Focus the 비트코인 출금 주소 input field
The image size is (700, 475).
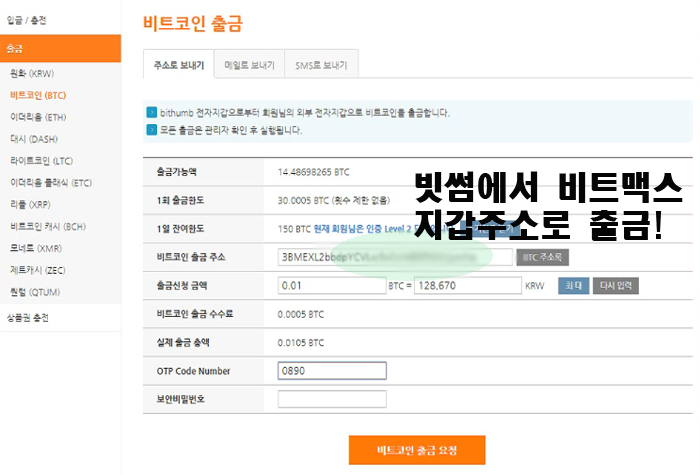(395, 257)
